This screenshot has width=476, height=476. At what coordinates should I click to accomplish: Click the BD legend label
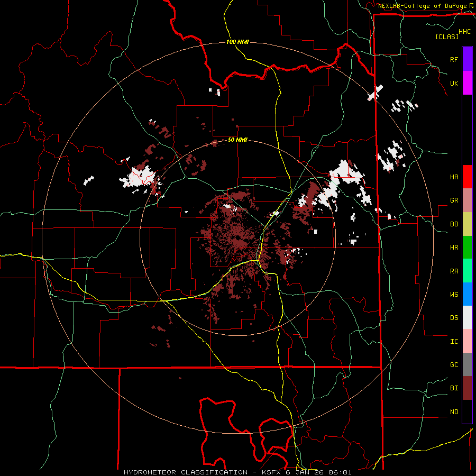tap(454, 224)
